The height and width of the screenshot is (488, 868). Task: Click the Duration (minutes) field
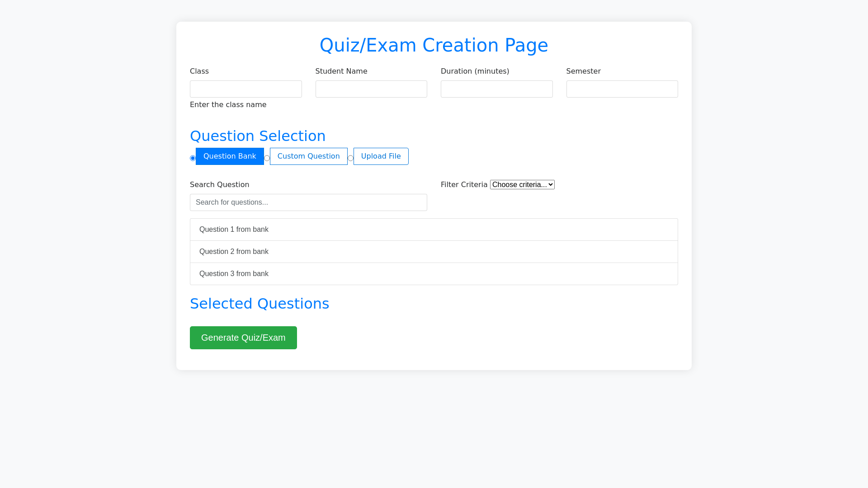pyautogui.click(x=496, y=89)
